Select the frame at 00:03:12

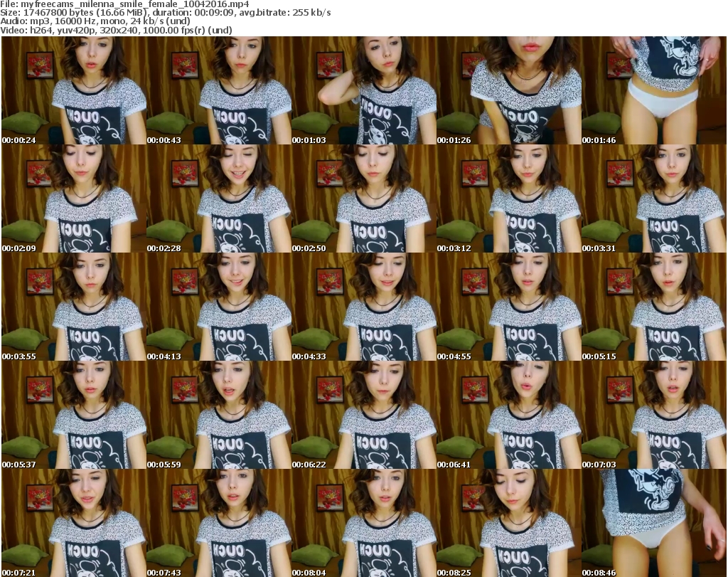(x=509, y=198)
